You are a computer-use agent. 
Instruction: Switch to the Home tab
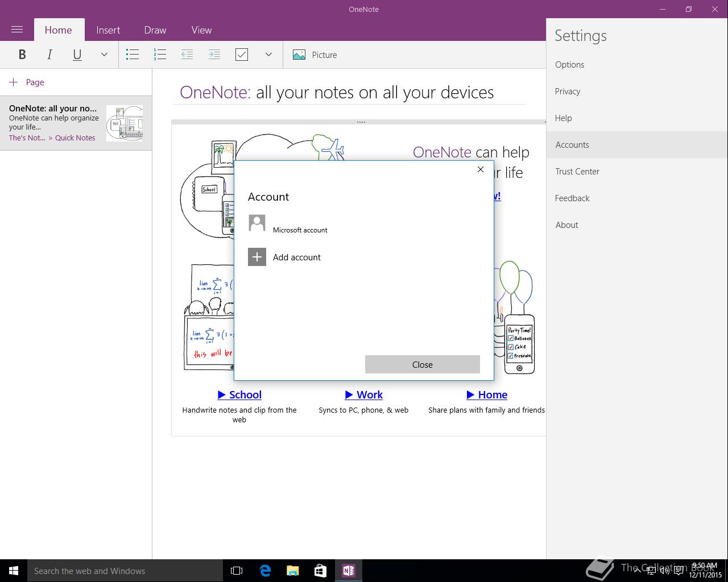(59, 30)
